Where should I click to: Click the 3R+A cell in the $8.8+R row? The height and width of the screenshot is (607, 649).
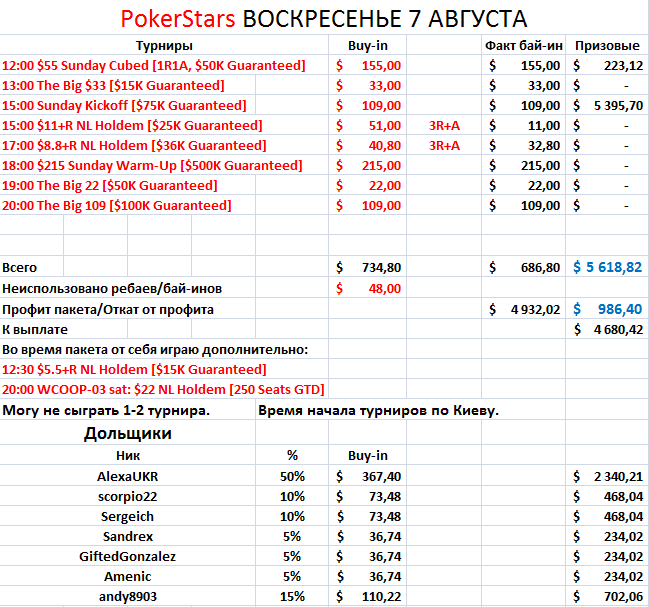coord(444,145)
